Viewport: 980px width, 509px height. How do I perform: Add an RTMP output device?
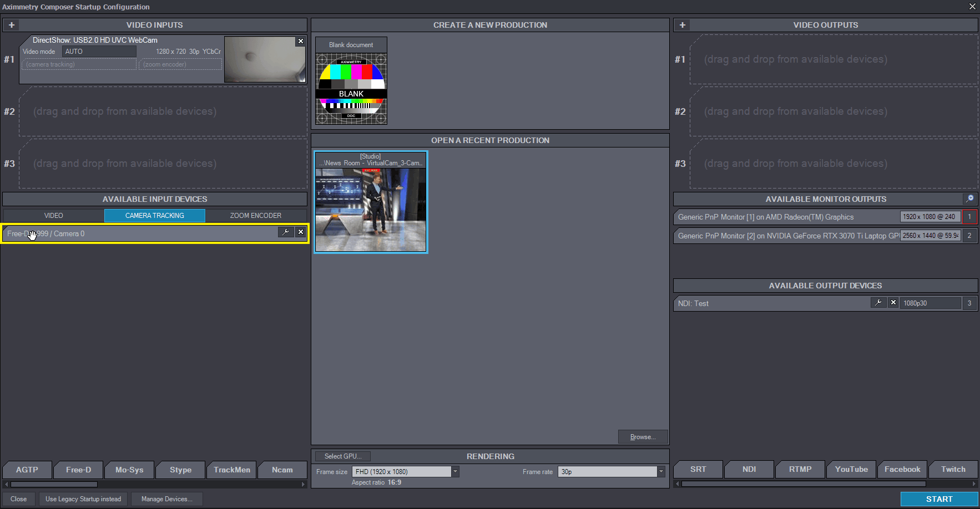(x=800, y=469)
